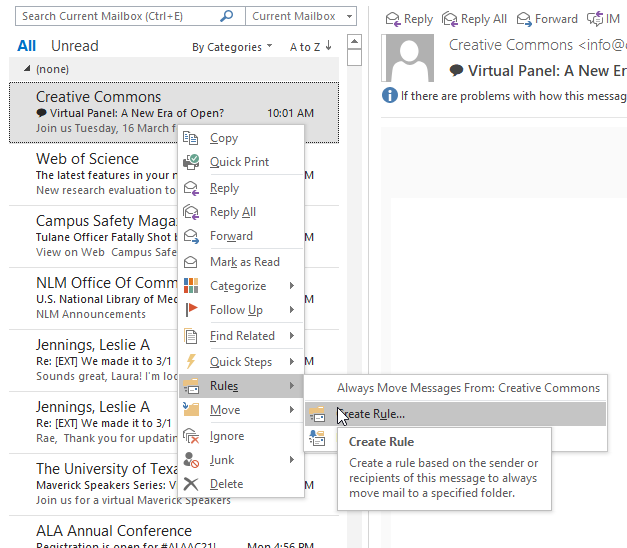Viewport: 627px width, 548px height.
Task: Click the Mark as Read envelope icon
Action: click(x=191, y=262)
